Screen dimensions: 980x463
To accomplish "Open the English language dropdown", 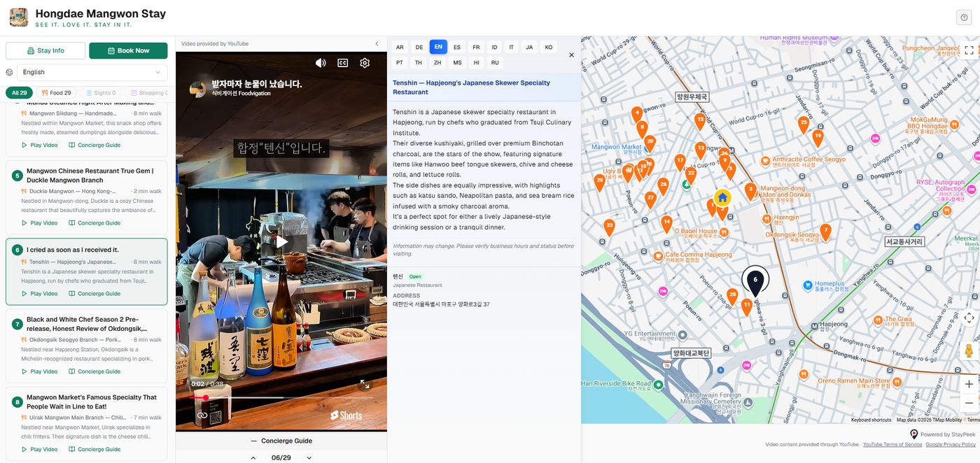I will (92, 72).
